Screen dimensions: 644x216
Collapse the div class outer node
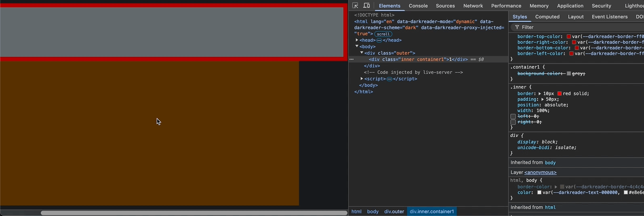click(362, 53)
